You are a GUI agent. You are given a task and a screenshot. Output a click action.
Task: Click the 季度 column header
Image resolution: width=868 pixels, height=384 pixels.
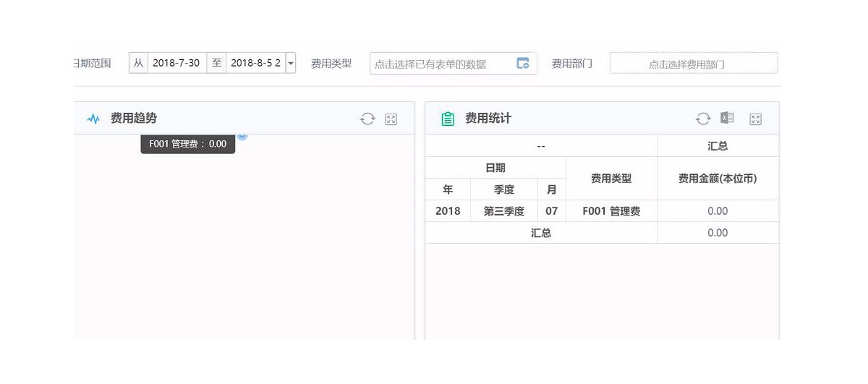pyautogui.click(x=504, y=189)
